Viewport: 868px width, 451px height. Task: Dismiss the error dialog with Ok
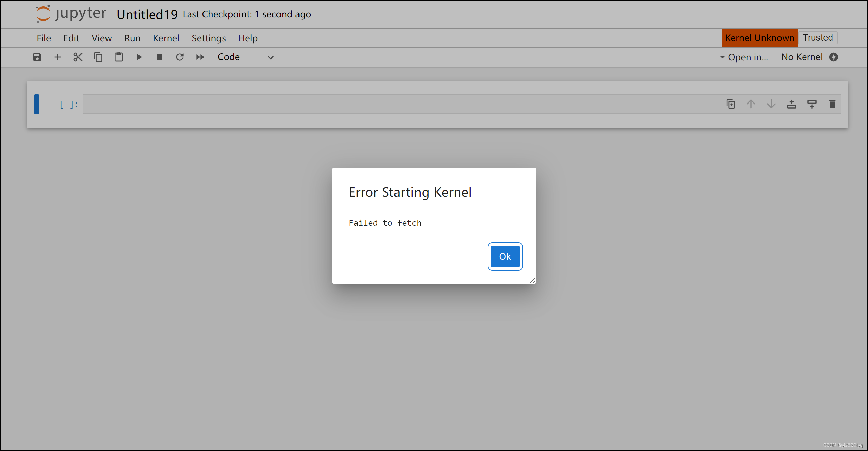pyautogui.click(x=505, y=256)
